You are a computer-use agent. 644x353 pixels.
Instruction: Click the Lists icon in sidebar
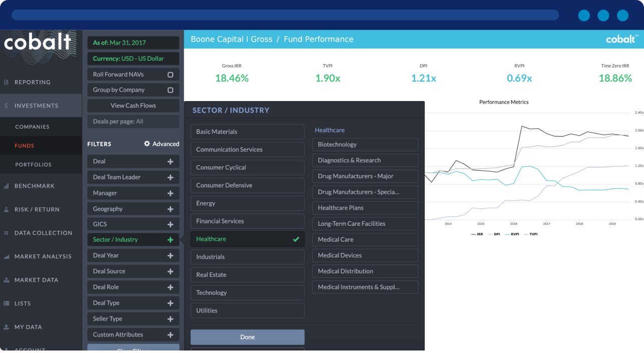[7, 303]
